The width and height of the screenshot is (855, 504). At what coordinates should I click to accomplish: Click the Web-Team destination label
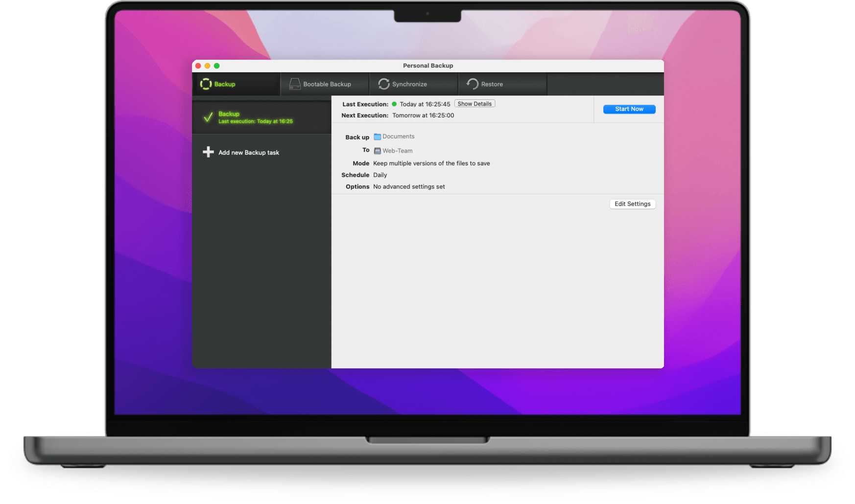[397, 151]
